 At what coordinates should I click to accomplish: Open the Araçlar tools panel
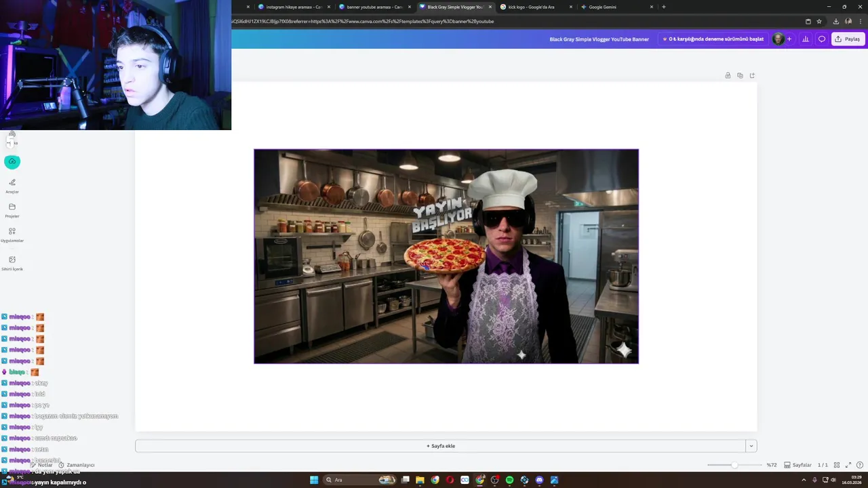click(12, 185)
